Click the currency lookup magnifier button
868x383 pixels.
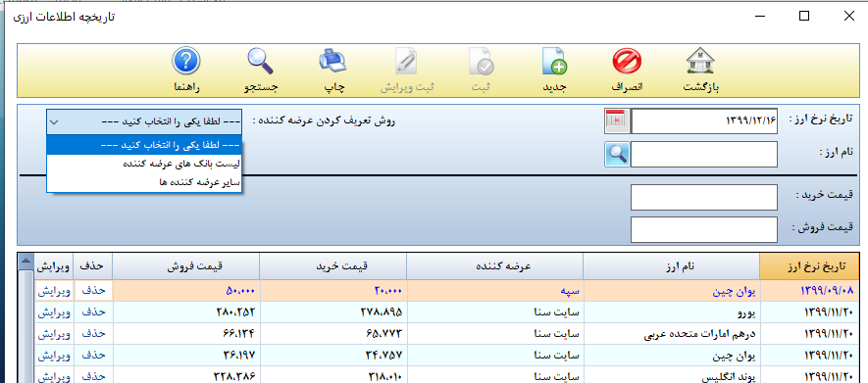click(x=617, y=154)
